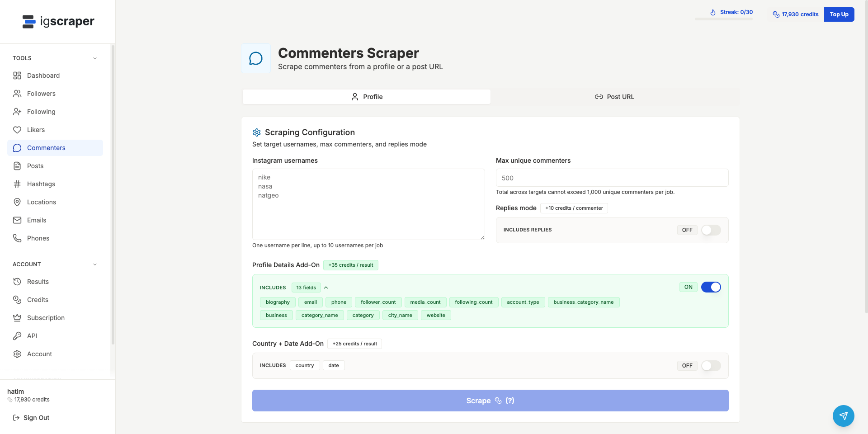
Task: Click the account_type field tag
Action: [523, 302]
